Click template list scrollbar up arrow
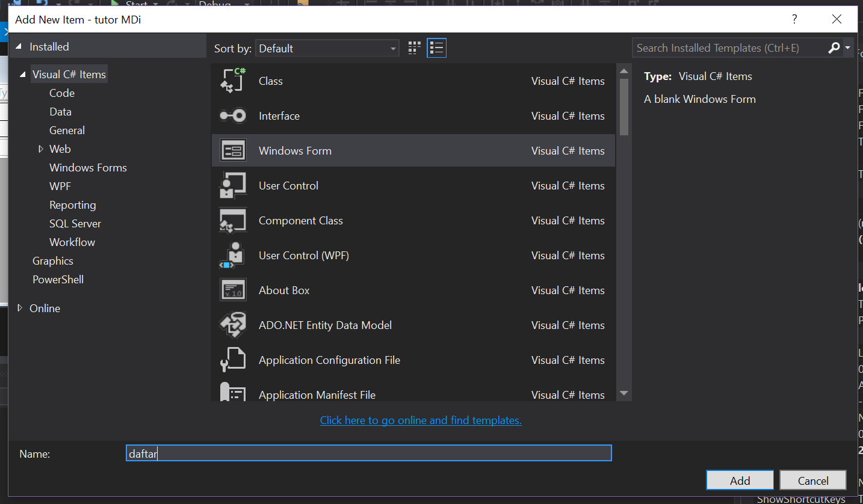 coord(624,70)
